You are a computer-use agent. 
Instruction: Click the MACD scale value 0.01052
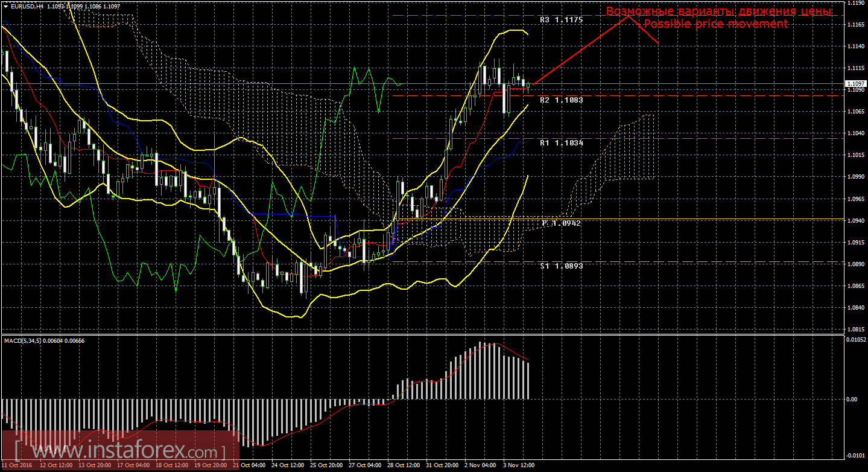[857, 340]
